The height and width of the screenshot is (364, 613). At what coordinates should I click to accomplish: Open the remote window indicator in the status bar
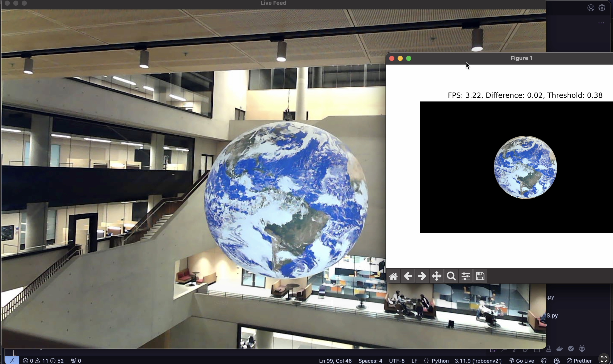point(12,361)
